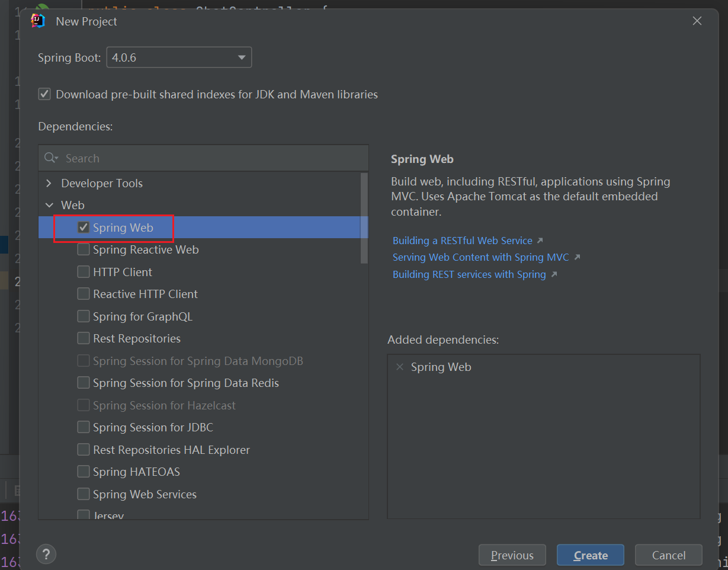Toggle Download pre-built shared indexes checkbox
This screenshot has width=728, height=570.
click(44, 94)
